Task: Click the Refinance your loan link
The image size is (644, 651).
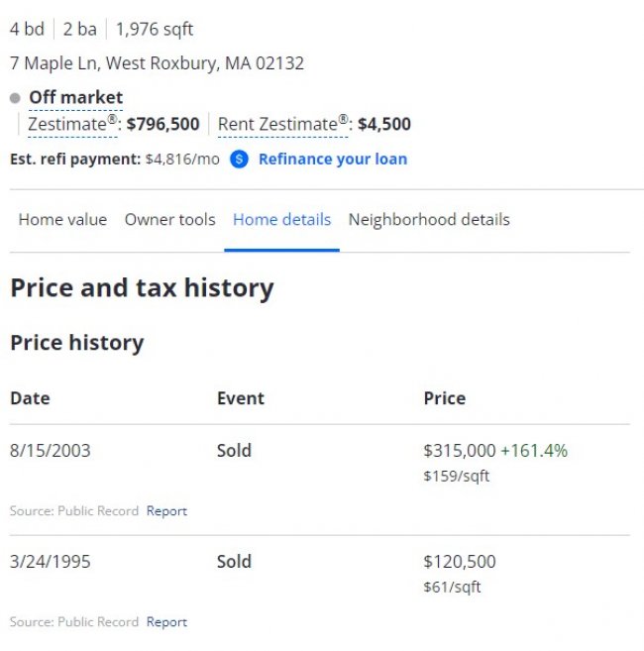Action: pos(332,159)
